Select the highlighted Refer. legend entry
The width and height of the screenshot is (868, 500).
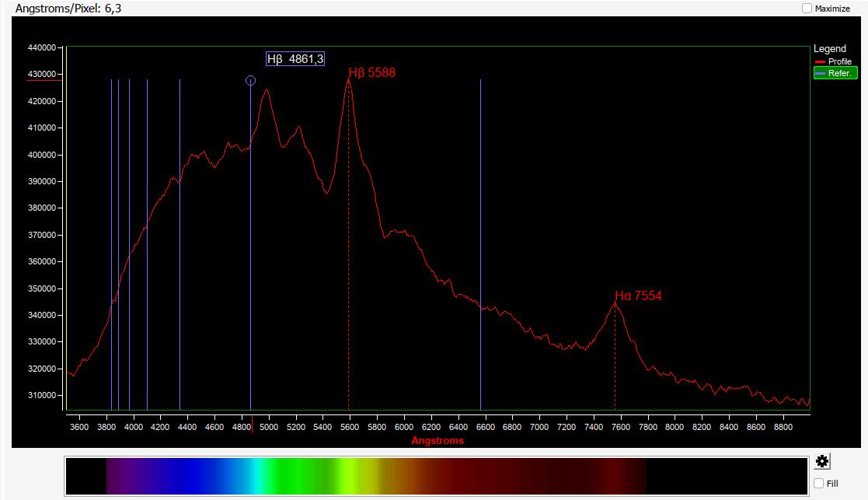click(x=835, y=73)
